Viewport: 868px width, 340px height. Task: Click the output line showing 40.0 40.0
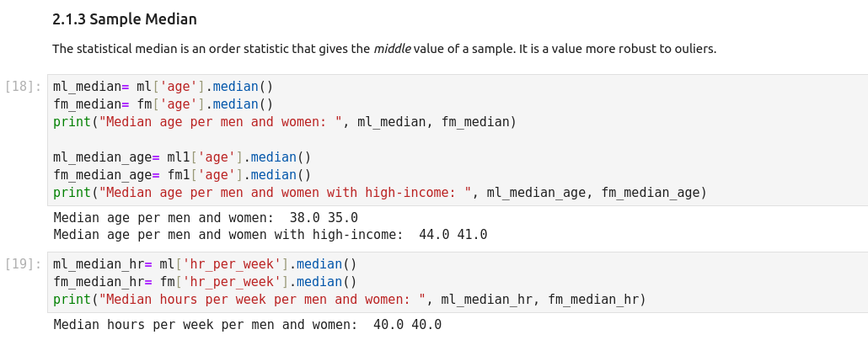coord(247,325)
